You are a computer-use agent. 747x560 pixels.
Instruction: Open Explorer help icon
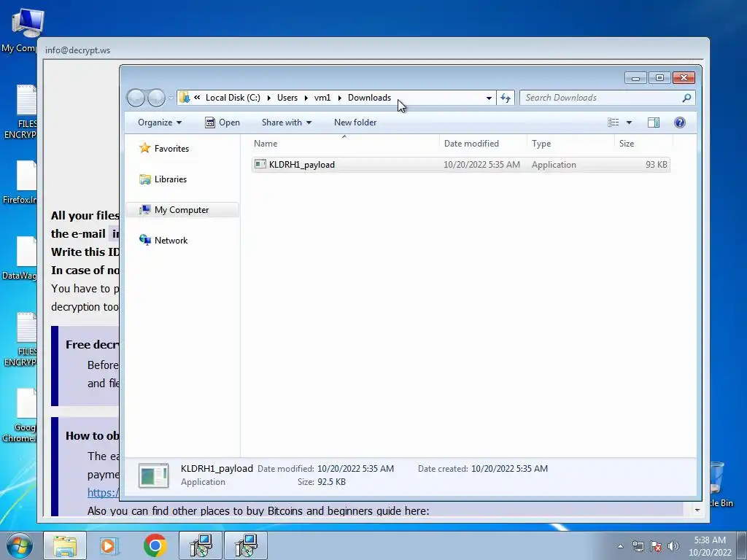[x=679, y=122]
